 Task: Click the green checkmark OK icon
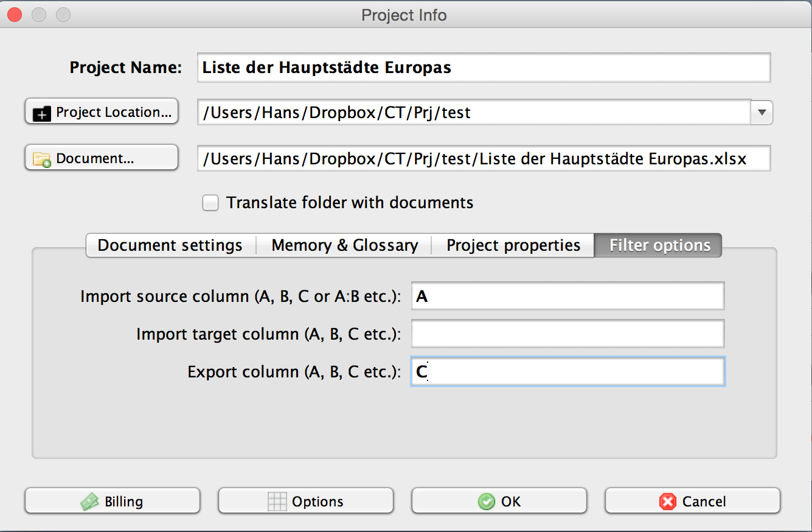[x=486, y=502]
